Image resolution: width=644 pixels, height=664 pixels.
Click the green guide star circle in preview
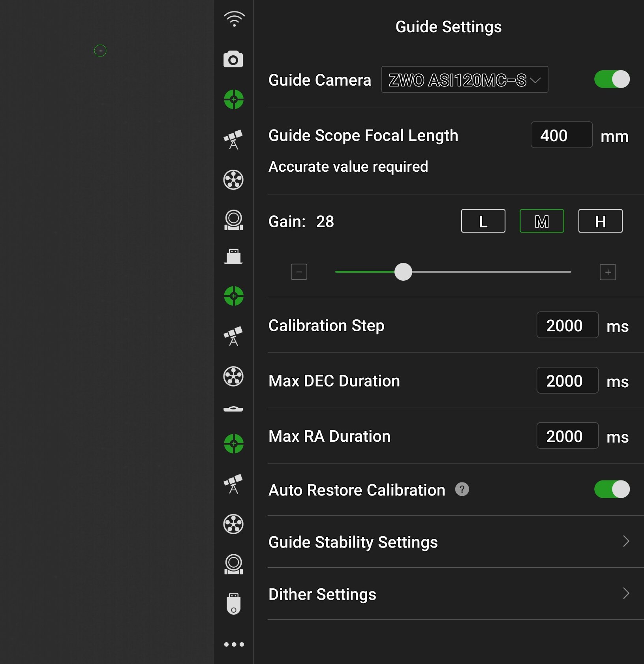click(100, 51)
